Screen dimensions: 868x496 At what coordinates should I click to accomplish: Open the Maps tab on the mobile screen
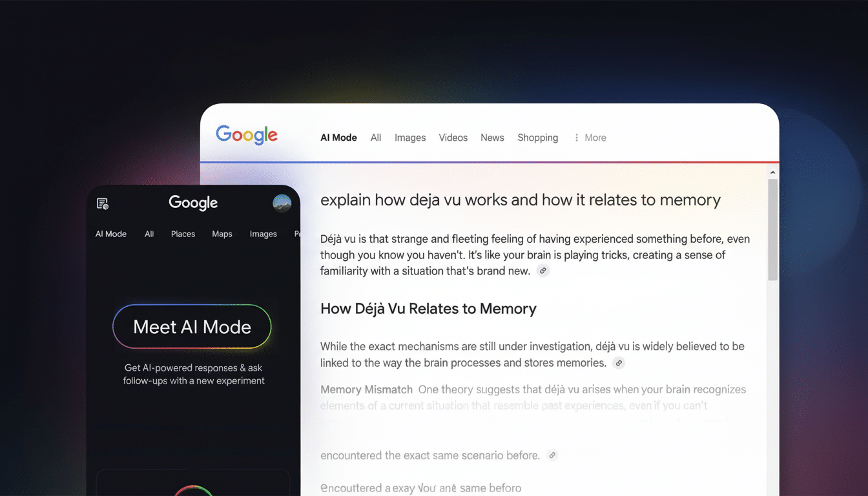click(222, 234)
